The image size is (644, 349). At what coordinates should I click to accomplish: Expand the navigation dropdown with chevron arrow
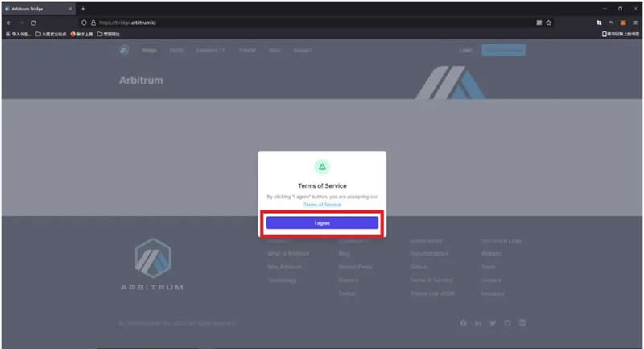(213, 50)
